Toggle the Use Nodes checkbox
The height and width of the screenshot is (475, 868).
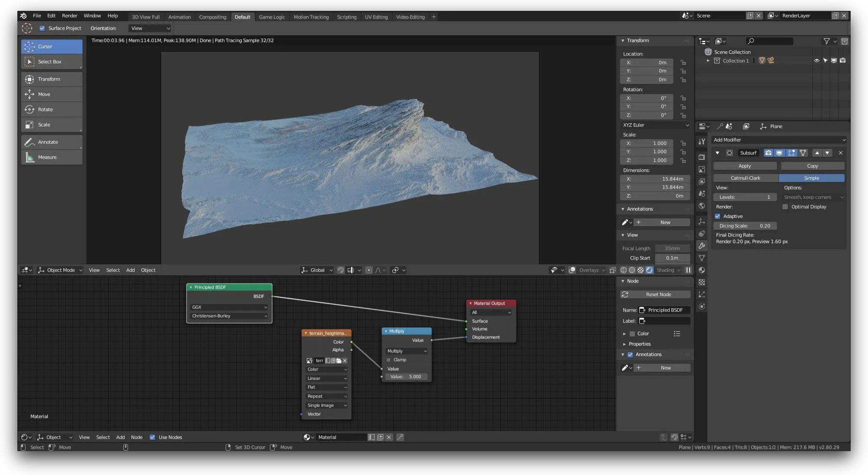tap(152, 437)
